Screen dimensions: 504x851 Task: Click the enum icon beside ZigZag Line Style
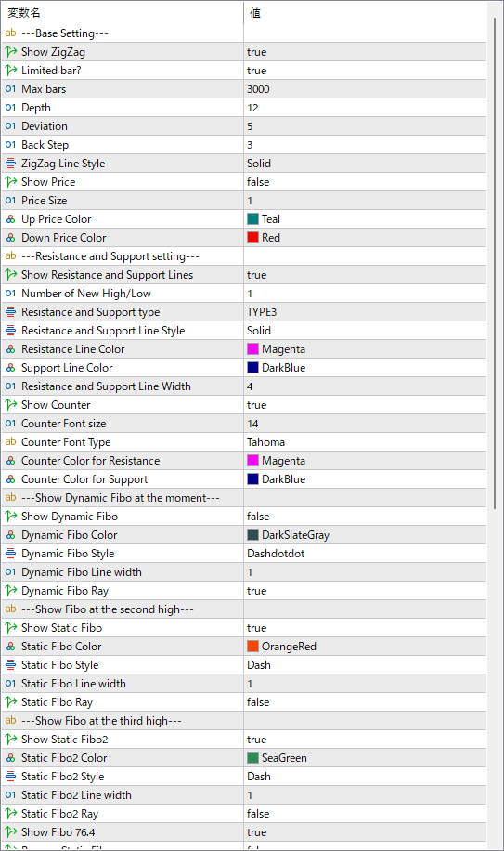(11, 164)
